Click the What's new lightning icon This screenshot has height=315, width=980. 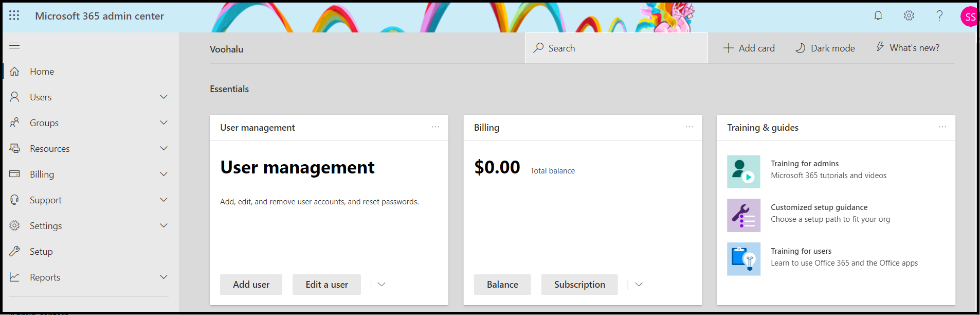880,47
